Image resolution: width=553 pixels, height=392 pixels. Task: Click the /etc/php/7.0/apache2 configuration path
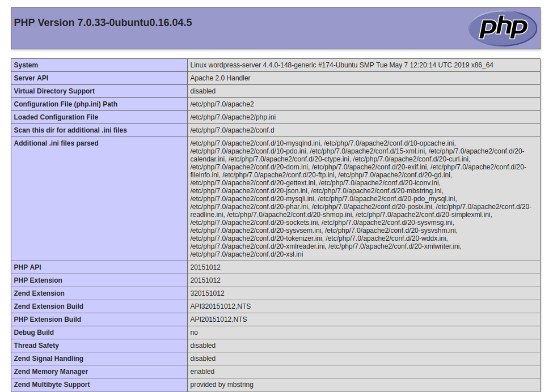click(x=222, y=104)
